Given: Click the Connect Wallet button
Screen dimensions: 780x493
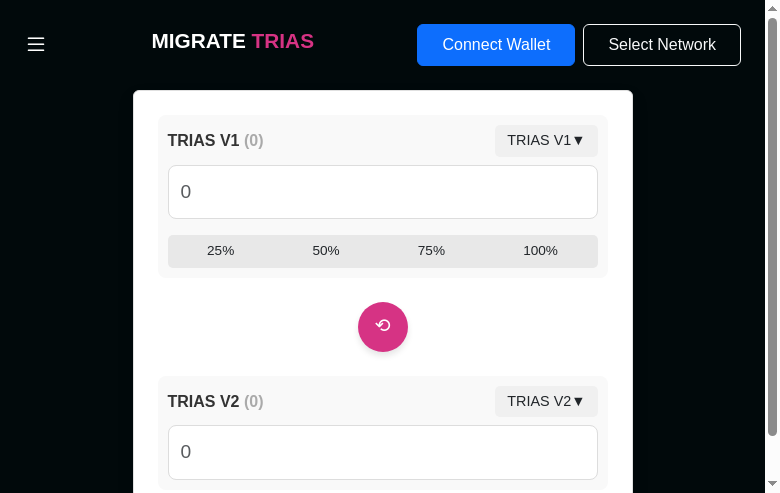Looking at the screenshot, I should click(x=496, y=45).
